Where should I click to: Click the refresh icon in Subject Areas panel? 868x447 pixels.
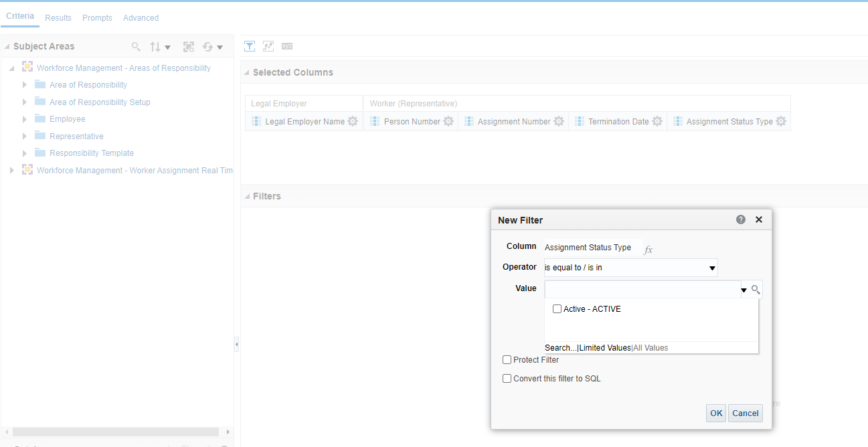(x=208, y=46)
